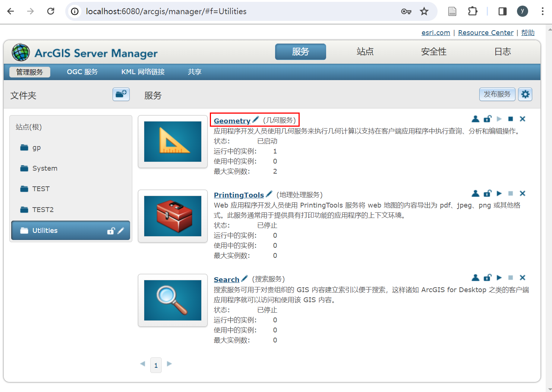Image resolution: width=552 pixels, height=392 pixels.
Task: Click the Search magnifier thumbnail
Action: click(x=173, y=300)
